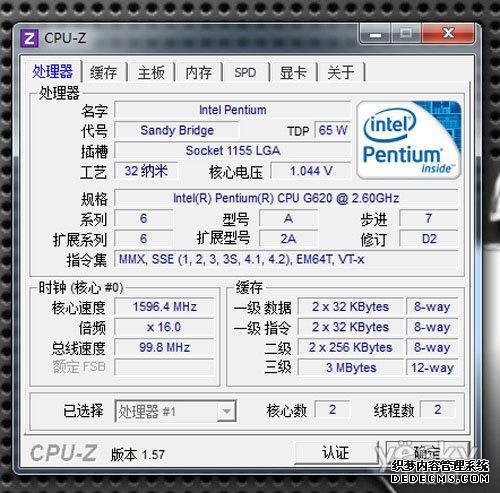Switch to the 缓存 tab
The image size is (500, 493).
[x=104, y=72]
